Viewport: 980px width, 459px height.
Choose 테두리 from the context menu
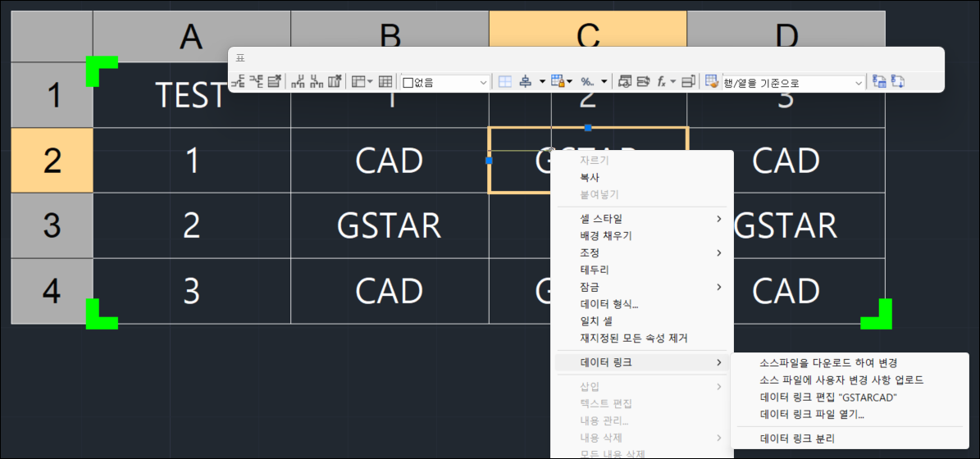[641, 270]
